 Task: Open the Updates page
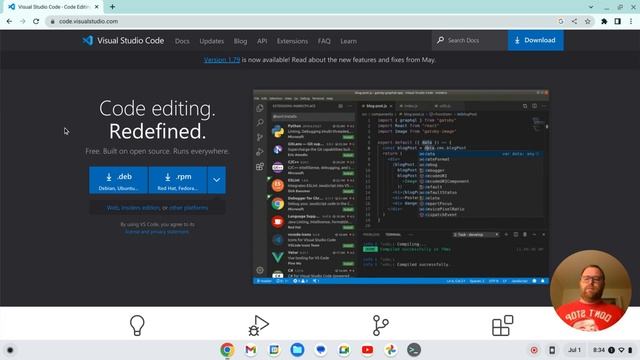211,41
